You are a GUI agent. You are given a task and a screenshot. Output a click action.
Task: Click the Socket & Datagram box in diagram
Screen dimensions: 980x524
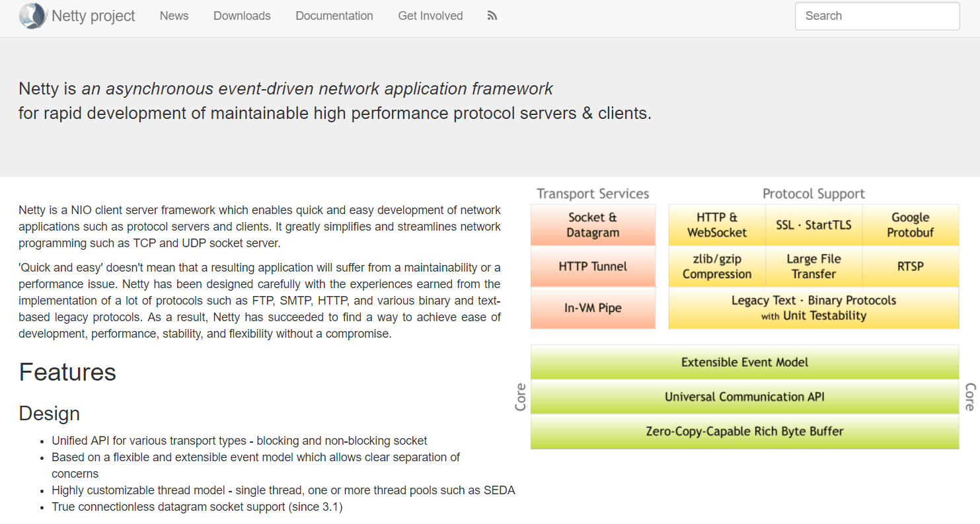coord(593,225)
